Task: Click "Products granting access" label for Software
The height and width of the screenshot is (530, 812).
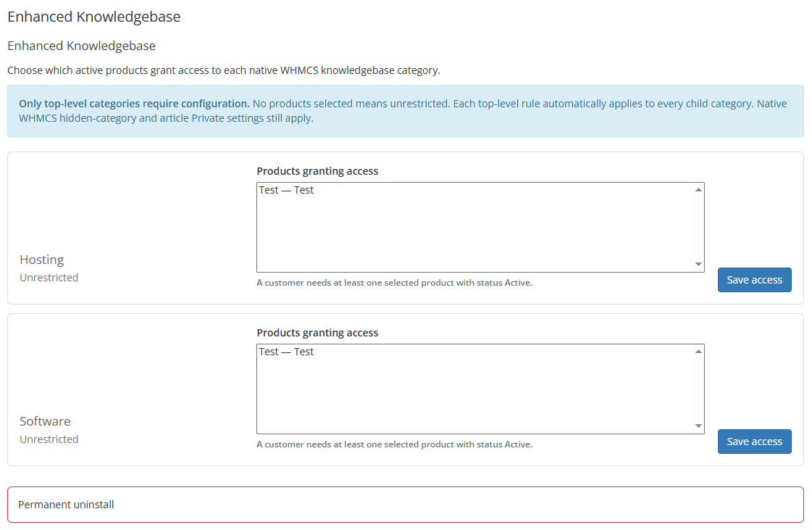Action: tap(317, 333)
